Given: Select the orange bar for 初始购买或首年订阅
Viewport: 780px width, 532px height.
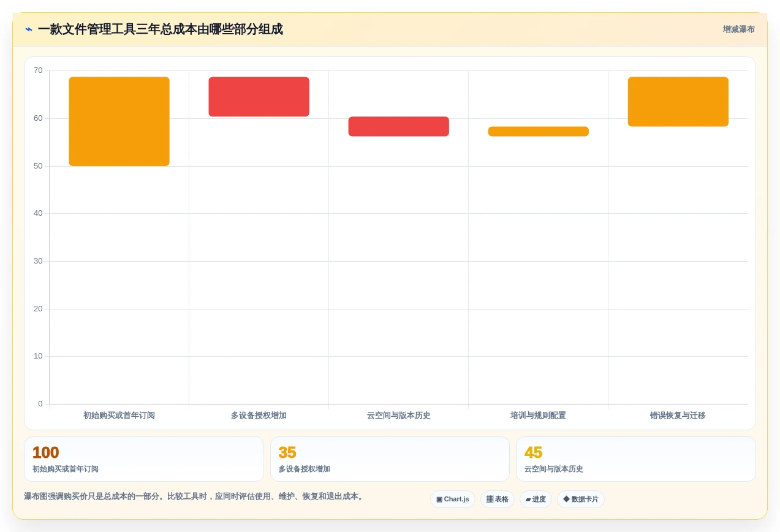Looking at the screenshot, I should pyautogui.click(x=119, y=121).
